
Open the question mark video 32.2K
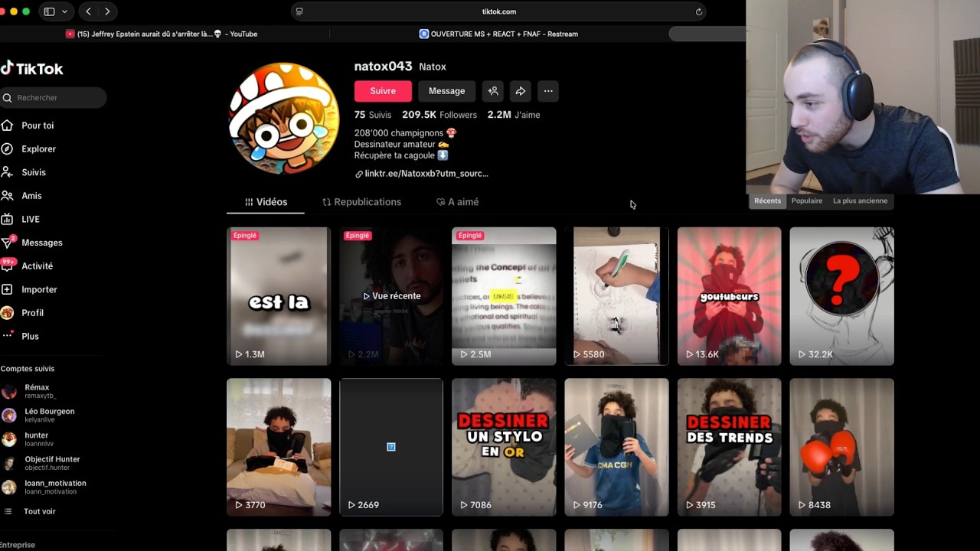pos(841,296)
